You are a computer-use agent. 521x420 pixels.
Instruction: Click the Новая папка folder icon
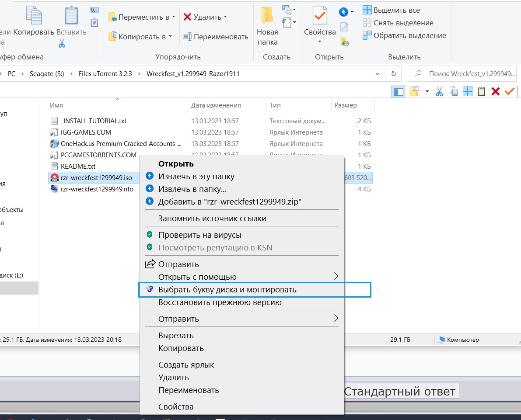[267, 16]
